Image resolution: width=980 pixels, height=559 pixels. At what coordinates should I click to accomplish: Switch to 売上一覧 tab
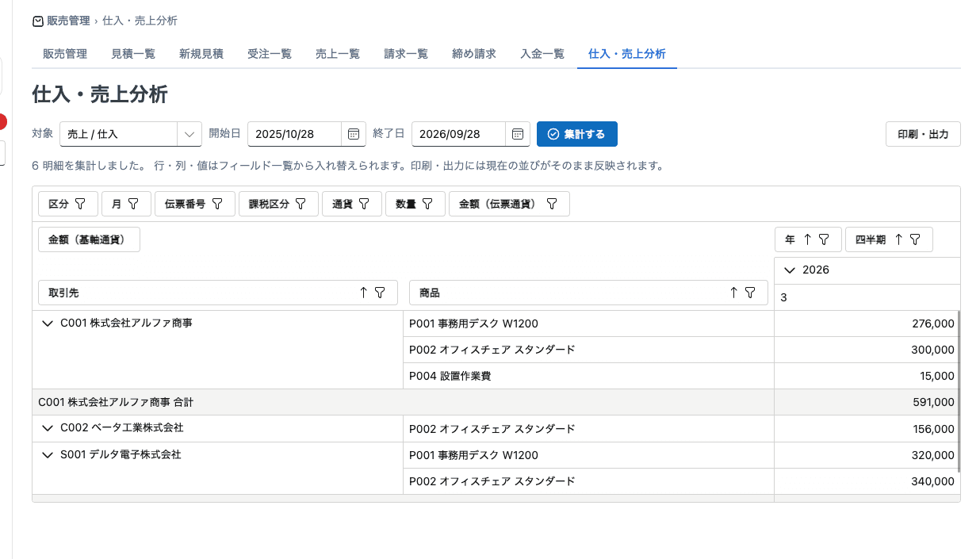pyautogui.click(x=338, y=54)
